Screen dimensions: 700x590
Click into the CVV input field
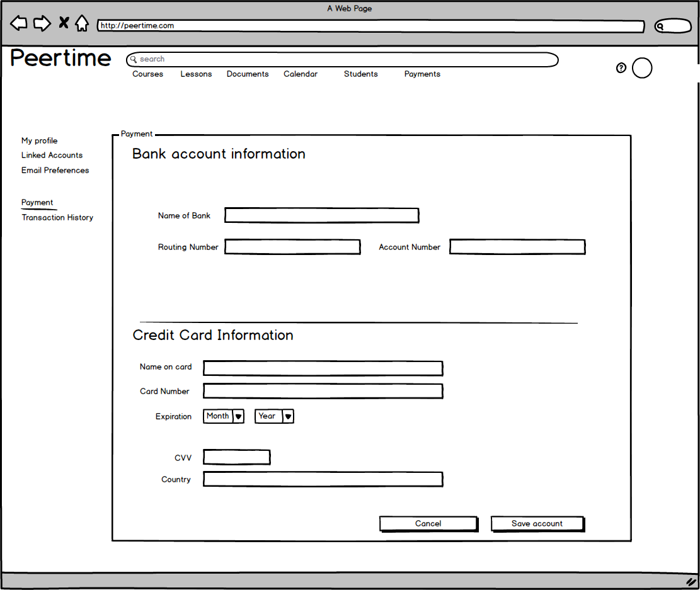(x=237, y=457)
